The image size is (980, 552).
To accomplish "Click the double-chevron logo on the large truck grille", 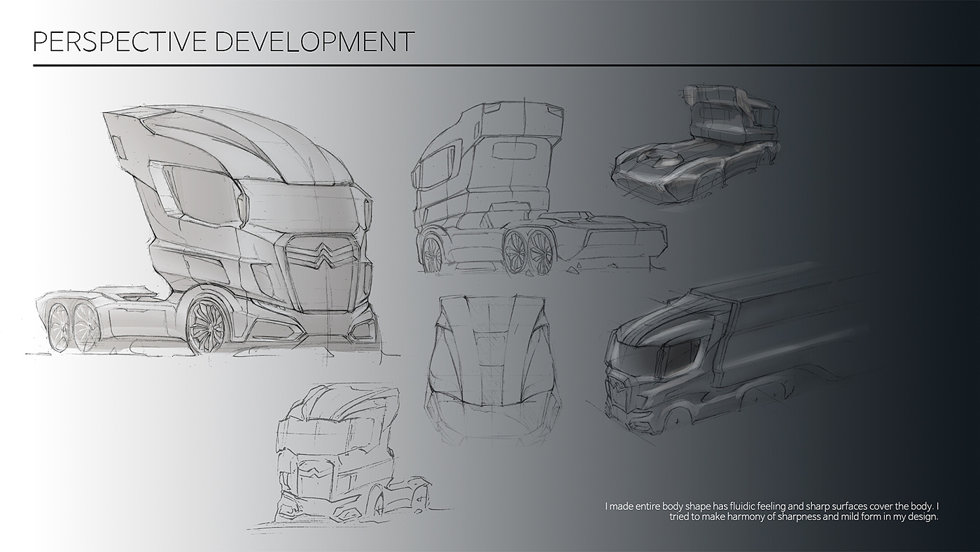I will 323,253.
